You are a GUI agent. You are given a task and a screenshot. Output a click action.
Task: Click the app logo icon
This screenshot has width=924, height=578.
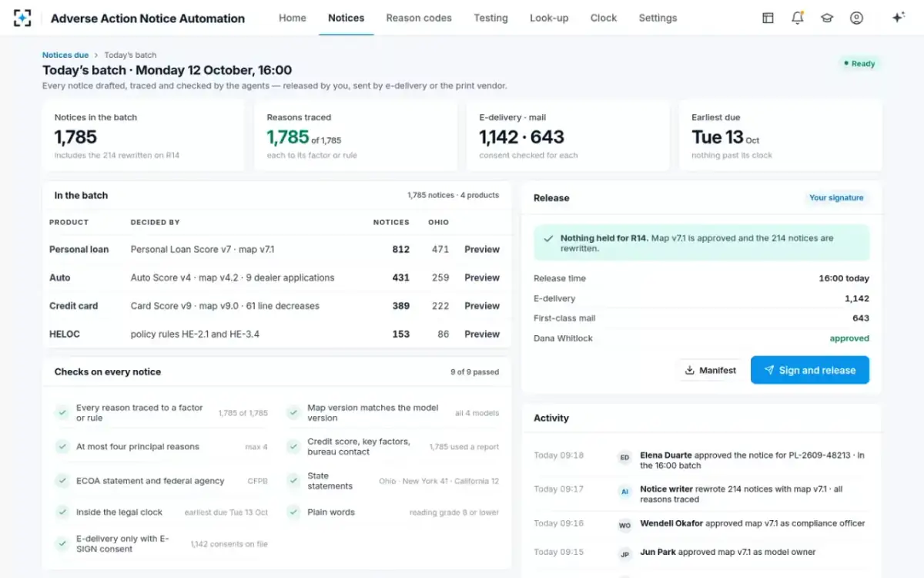point(22,18)
